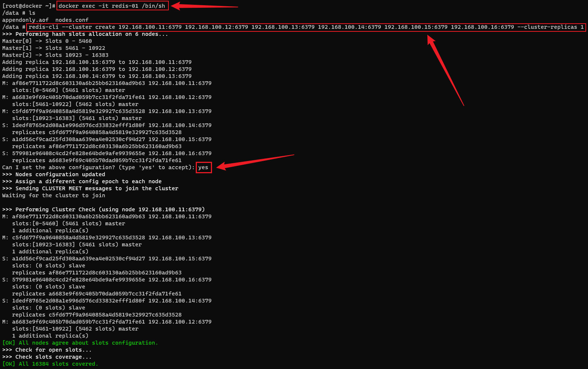The width and height of the screenshot is (588, 369).
Task: Select the 'appendonly.aof' file name
Action: pos(25,20)
